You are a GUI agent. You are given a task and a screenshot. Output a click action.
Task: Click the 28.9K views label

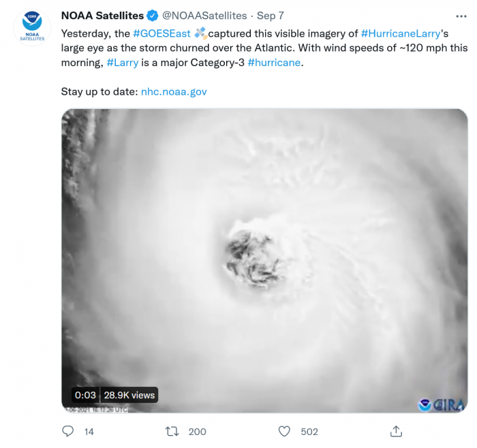(129, 395)
